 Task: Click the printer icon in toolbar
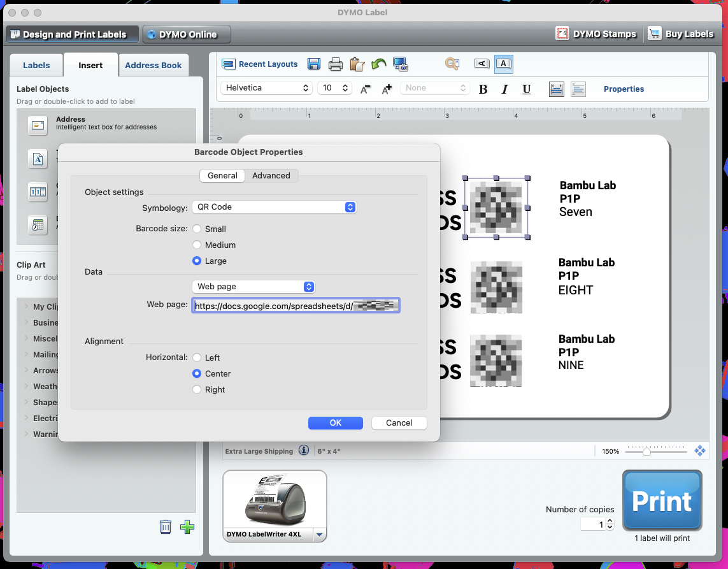pyautogui.click(x=336, y=64)
